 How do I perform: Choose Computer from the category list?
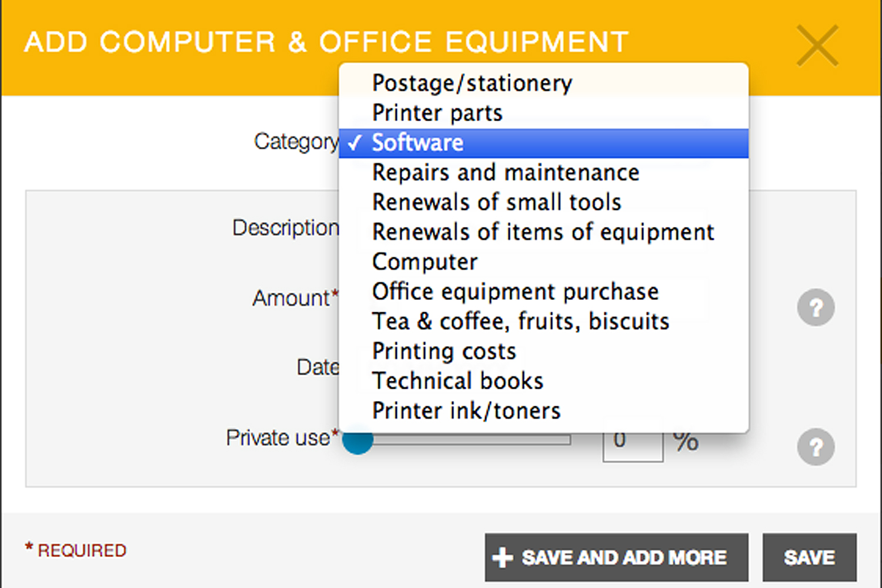click(425, 262)
